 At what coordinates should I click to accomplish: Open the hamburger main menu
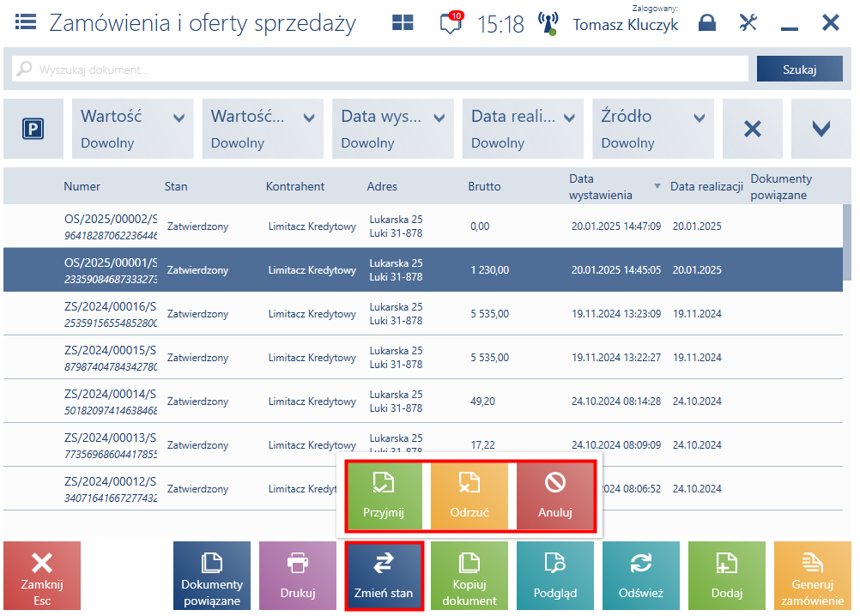(25, 22)
